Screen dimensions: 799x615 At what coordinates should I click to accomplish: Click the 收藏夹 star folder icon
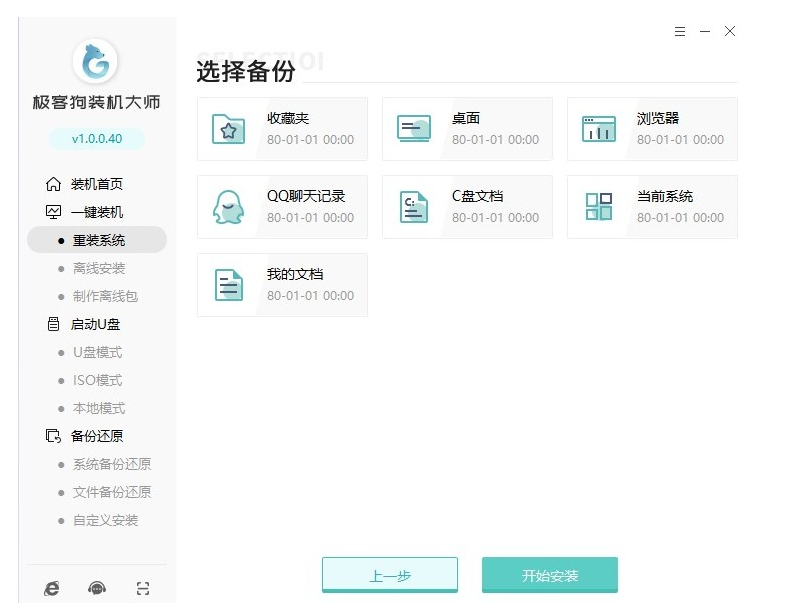point(228,129)
